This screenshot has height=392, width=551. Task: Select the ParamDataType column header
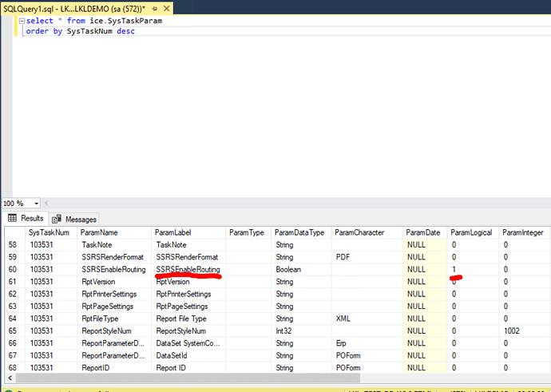pos(301,232)
